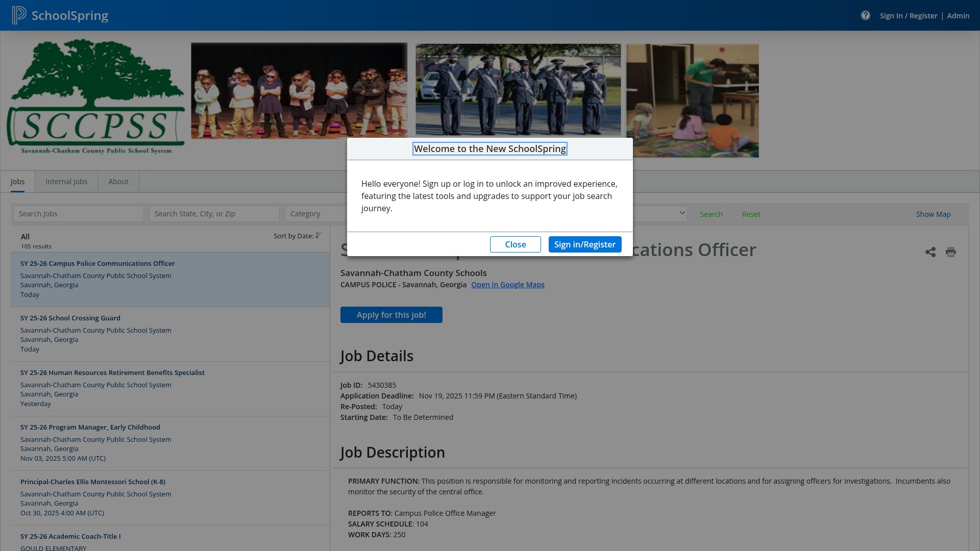
Task: Click the share icon for the job
Action: tap(930, 252)
